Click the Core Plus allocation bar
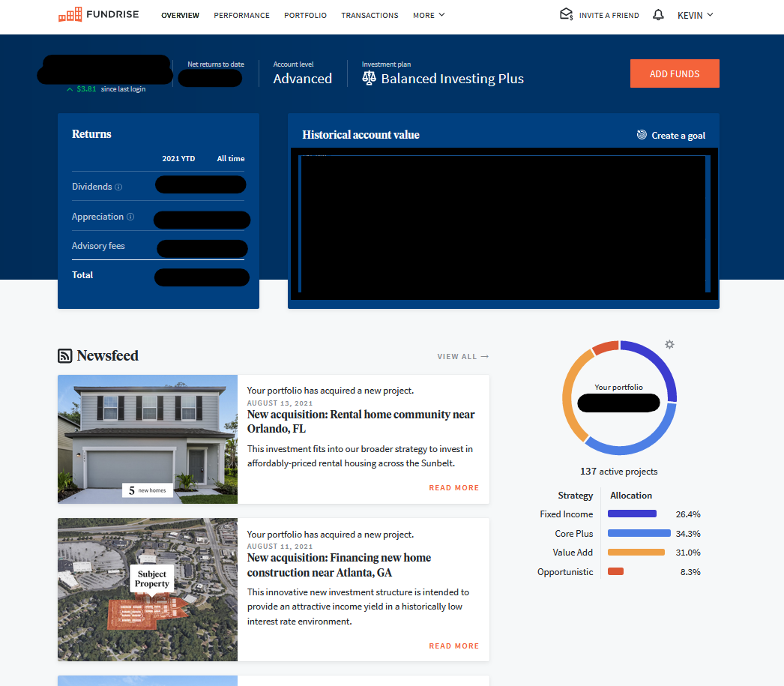Screen dimensions: 784x686 click(x=639, y=534)
